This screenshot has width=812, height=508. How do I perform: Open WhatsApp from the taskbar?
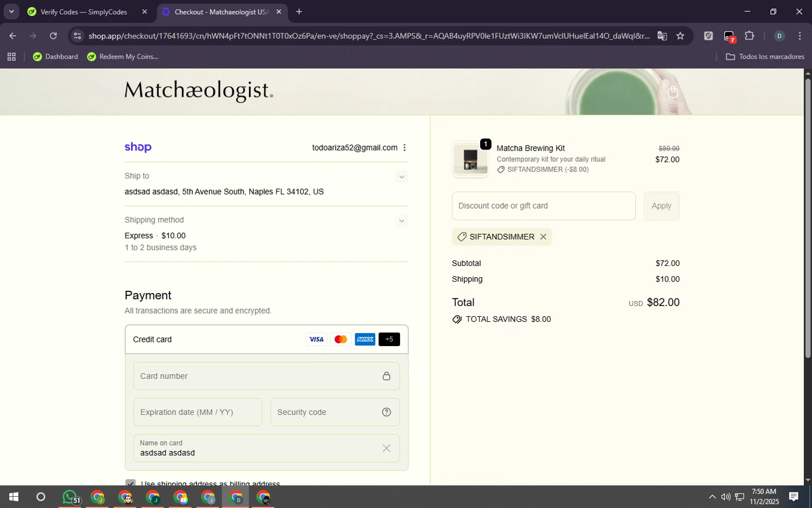tap(70, 497)
